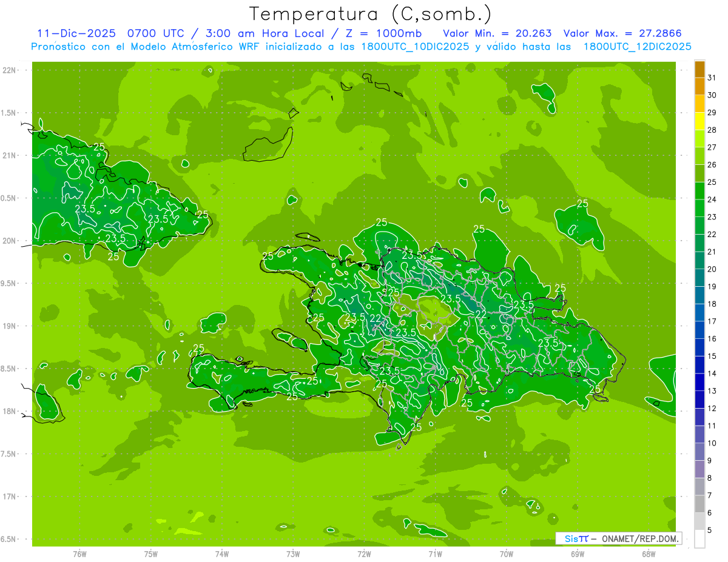
Task: Click the purple legend band between 8 and 9
Action: [x=699, y=470]
